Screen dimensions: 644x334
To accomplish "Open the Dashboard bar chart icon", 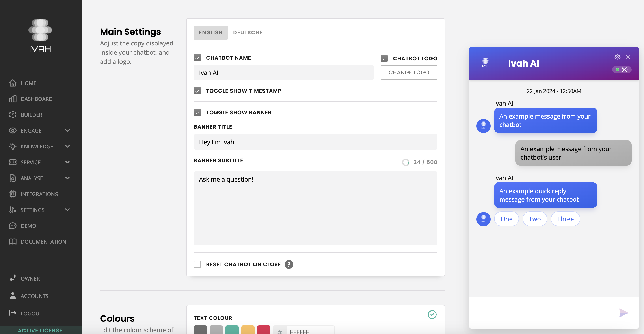I will coord(13,99).
